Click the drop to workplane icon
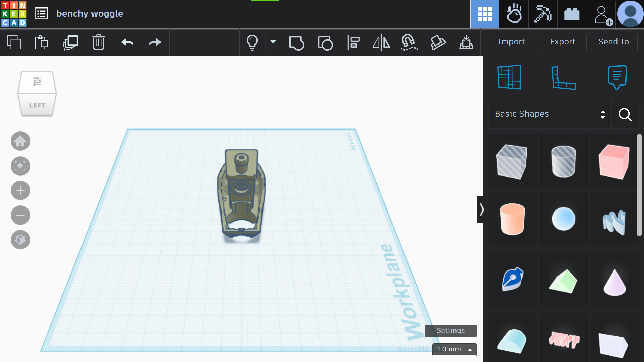644x362 pixels. pyautogui.click(x=466, y=43)
